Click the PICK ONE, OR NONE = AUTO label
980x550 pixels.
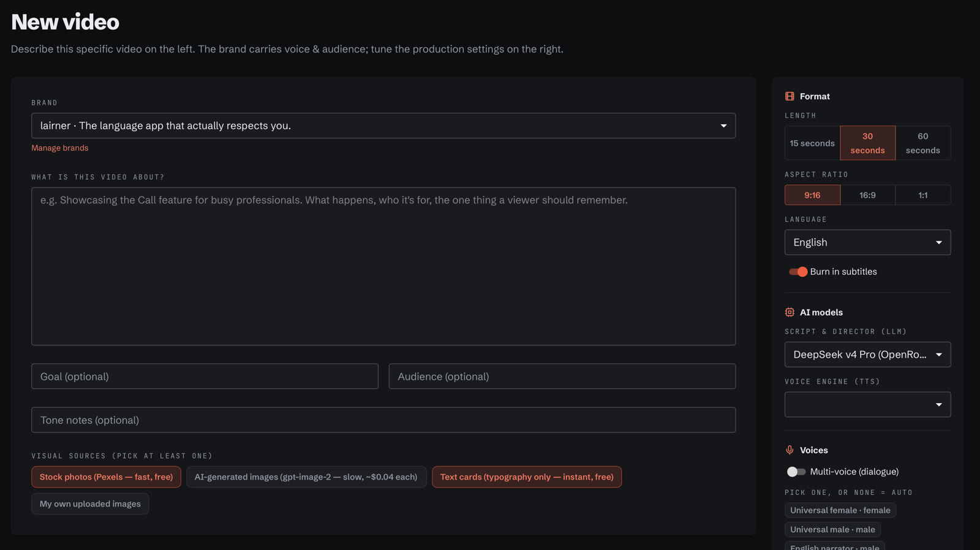pos(848,492)
